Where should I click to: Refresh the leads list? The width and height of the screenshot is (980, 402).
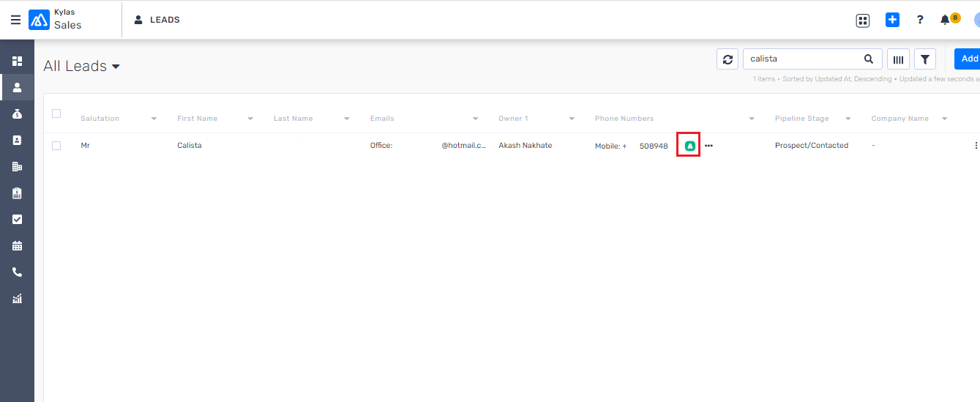click(727, 59)
